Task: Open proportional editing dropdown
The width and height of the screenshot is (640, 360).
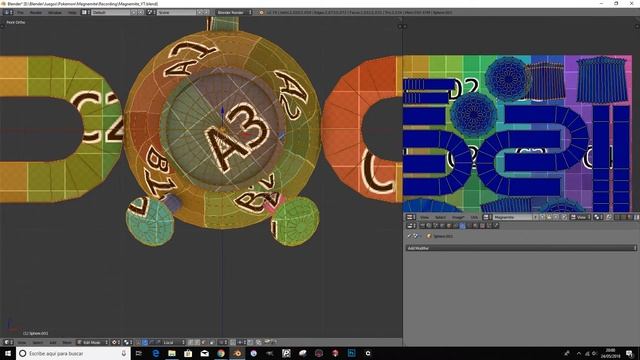Action: click(x=223, y=342)
